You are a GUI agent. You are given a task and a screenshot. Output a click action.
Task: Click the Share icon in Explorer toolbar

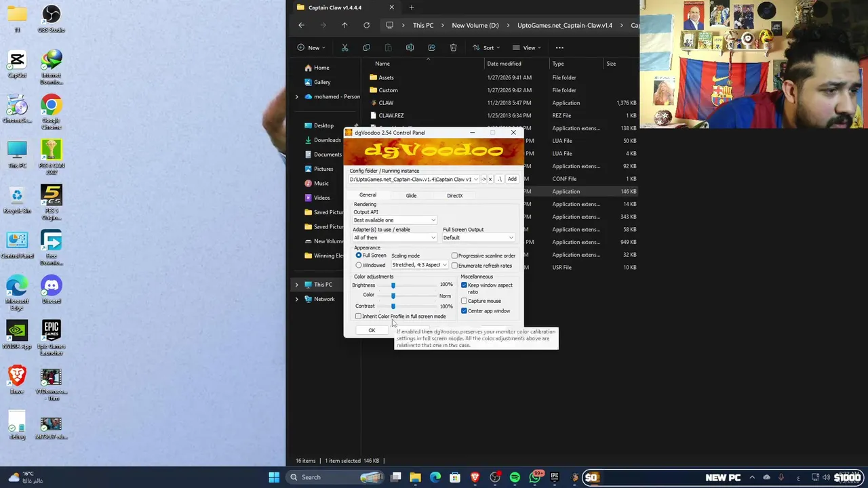click(431, 47)
